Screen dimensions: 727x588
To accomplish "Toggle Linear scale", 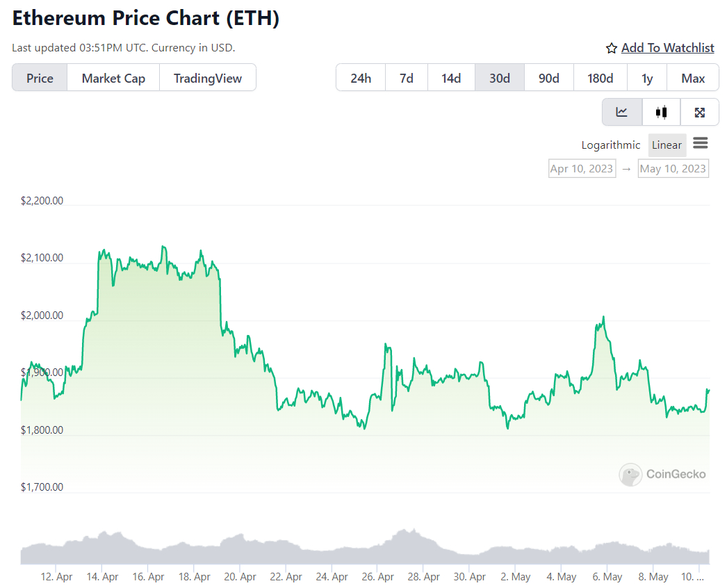I will (x=667, y=145).
